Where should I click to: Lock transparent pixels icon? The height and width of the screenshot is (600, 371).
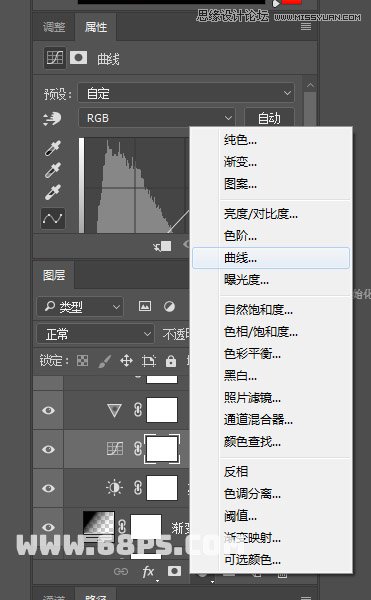(83, 360)
